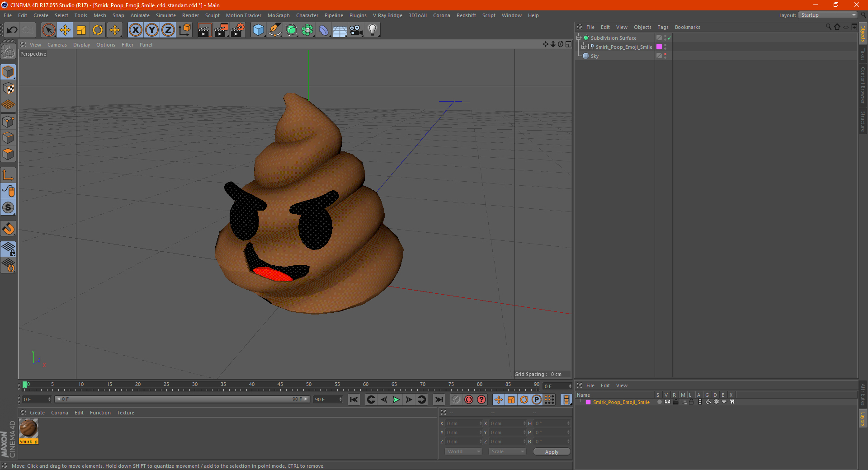Open the deformer objects icon
868x470 pixels.
(x=324, y=30)
